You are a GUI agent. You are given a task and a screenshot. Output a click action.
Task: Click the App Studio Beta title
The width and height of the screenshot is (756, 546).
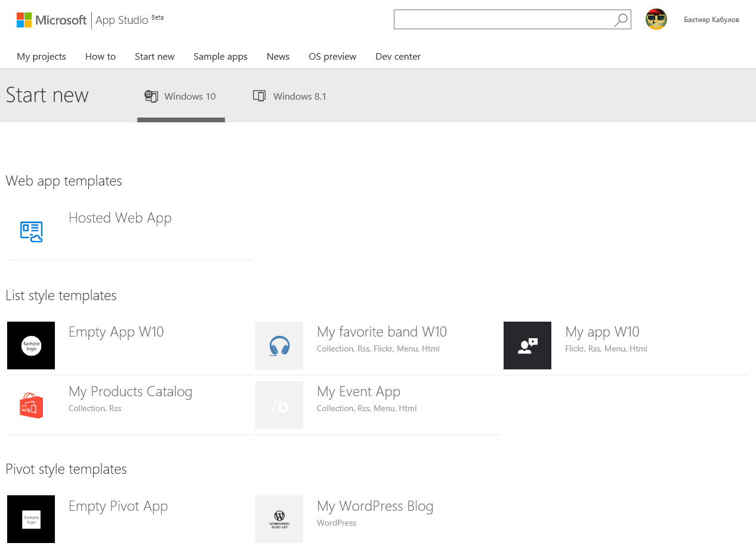point(129,20)
